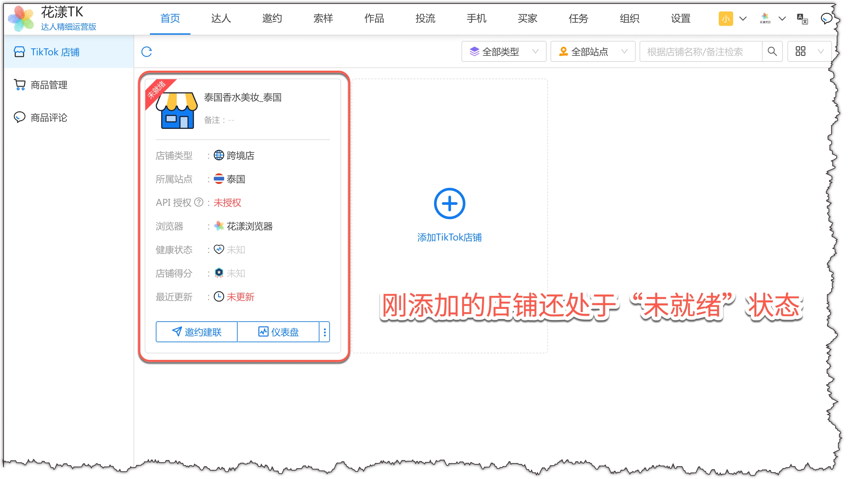Expand the view mode dropdown arrow
The width and height of the screenshot is (868, 479).
click(x=821, y=52)
